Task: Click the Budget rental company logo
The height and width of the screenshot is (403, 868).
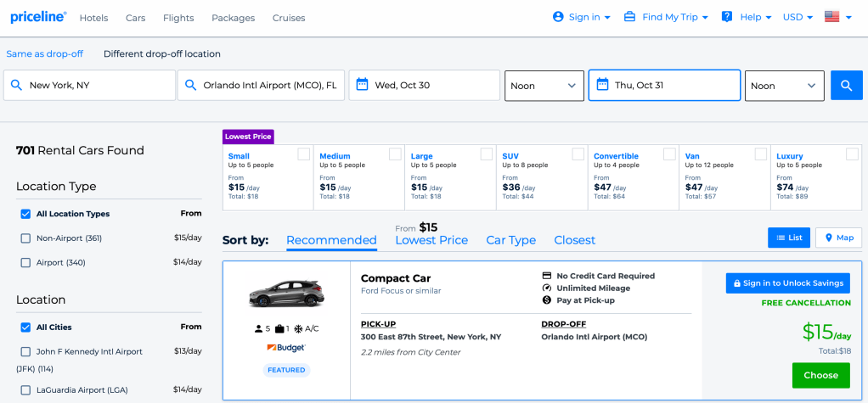Action: coord(285,348)
